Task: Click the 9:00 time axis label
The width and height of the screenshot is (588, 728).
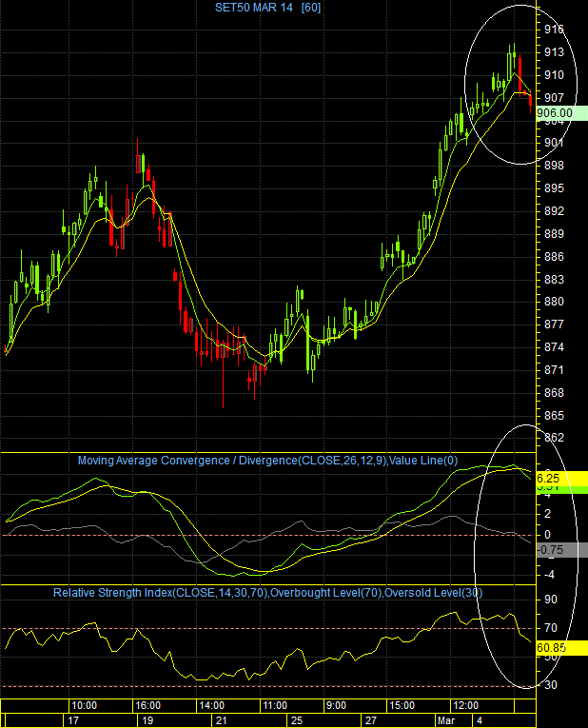Action: pos(336,706)
